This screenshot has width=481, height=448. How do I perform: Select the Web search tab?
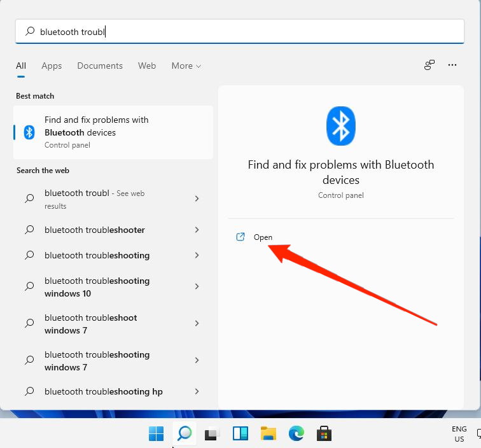click(147, 66)
